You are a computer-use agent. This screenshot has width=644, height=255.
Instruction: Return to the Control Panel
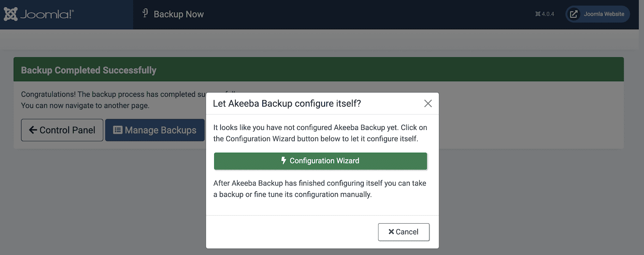tap(62, 130)
